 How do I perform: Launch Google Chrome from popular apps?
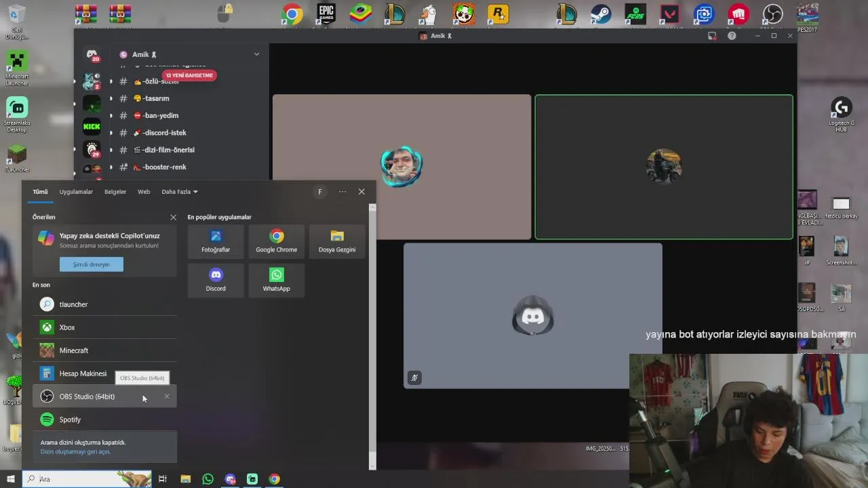click(276, 241)
